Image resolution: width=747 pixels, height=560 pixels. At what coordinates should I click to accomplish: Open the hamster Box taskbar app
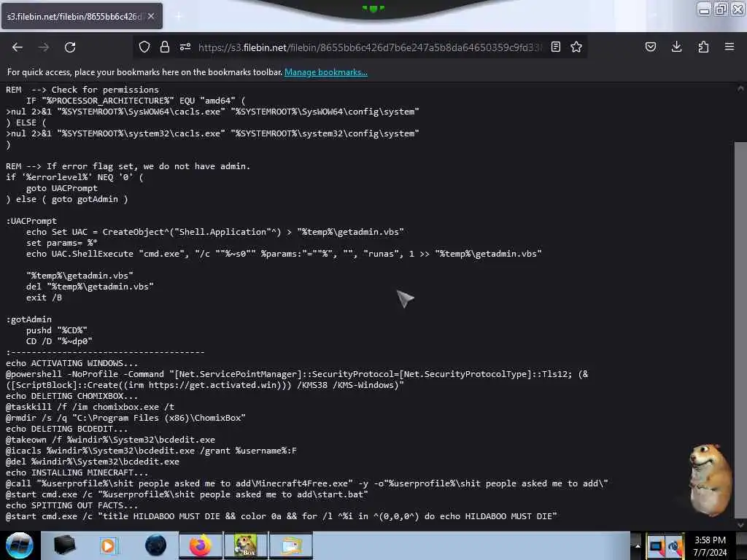pos(245,545)
